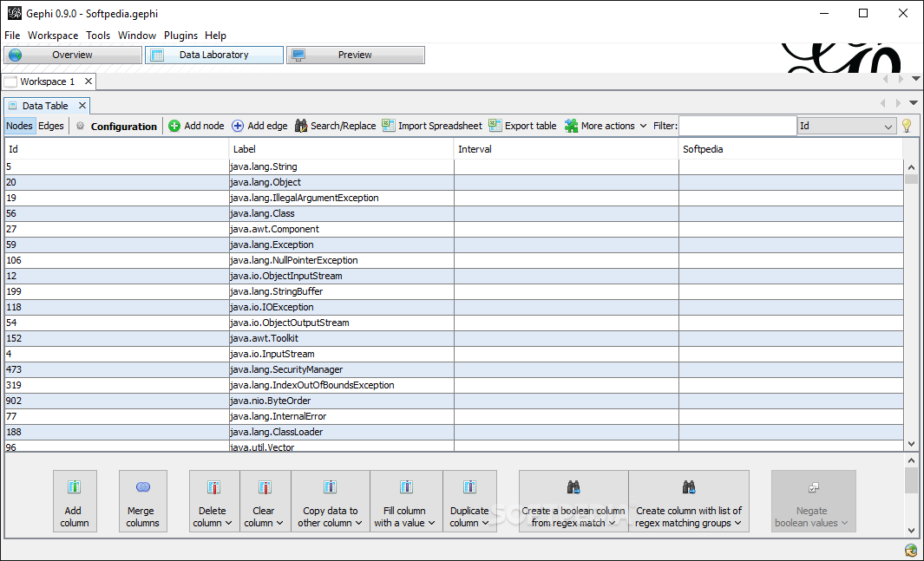Image resolution: width=924 pixels, height=561 pixels.
Task: Select the Id cell with value 473
Action: coord(116,369)
